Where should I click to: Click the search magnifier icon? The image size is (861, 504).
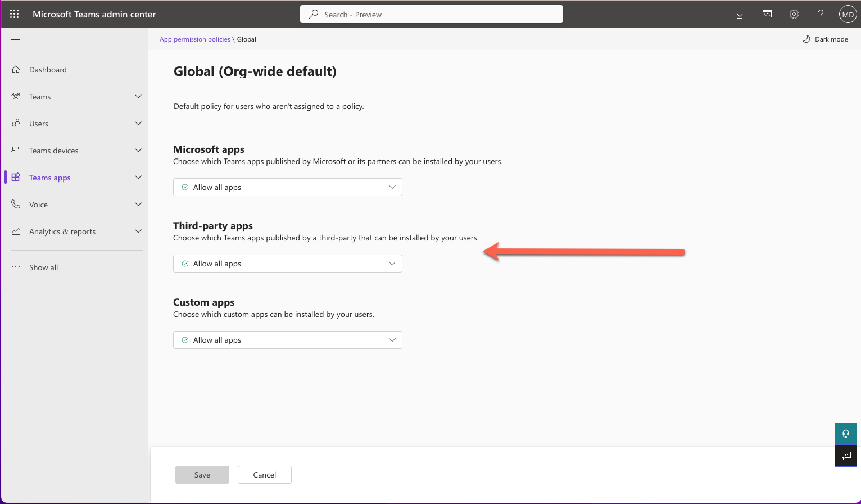(314, 14)
